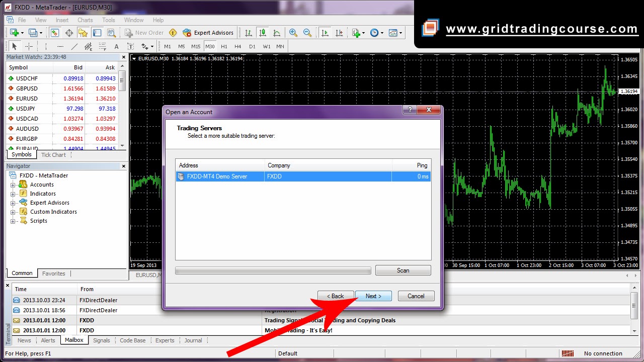Click the dialog help question-mark button

(409, 110)
